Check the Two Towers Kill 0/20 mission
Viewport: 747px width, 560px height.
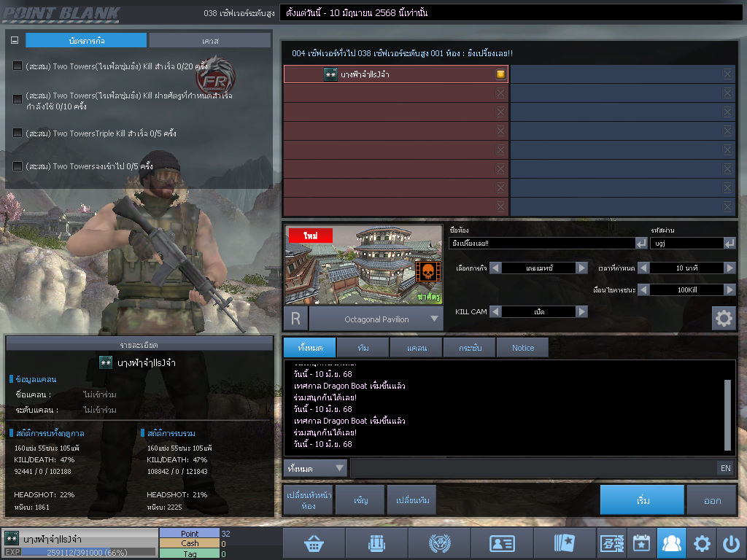tap(18, 66)
